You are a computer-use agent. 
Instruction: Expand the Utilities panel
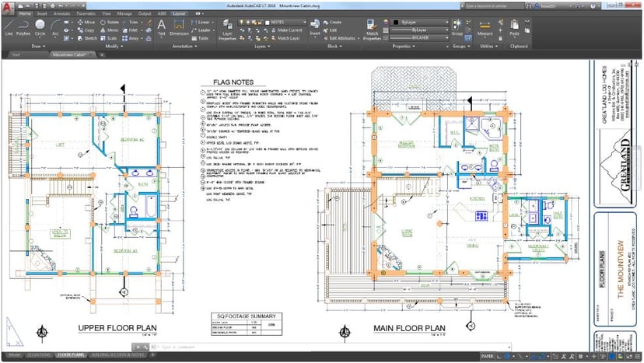coord(488,47)
